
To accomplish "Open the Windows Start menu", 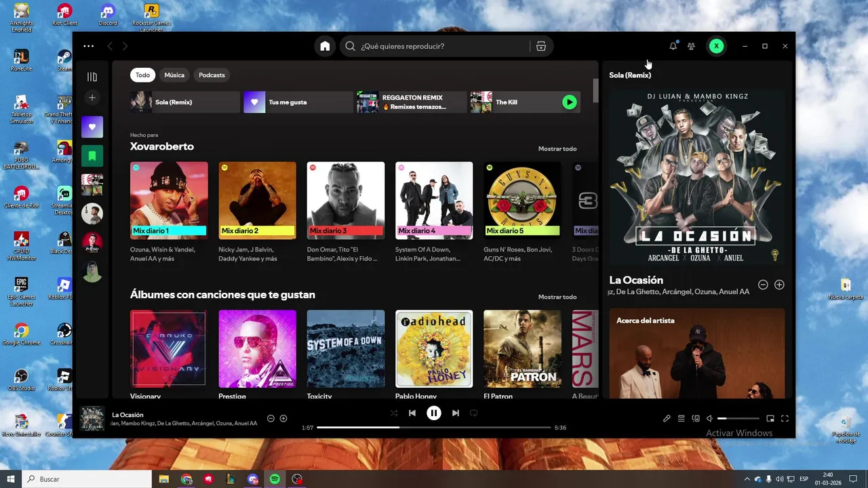I will click(11, 479).
